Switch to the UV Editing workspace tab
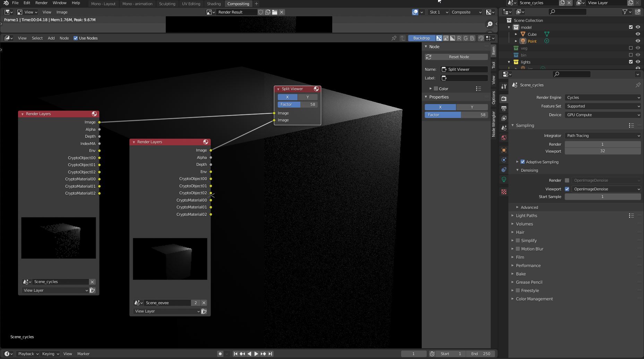The width and height of the screenshot is (644, 359). point(191,3)
